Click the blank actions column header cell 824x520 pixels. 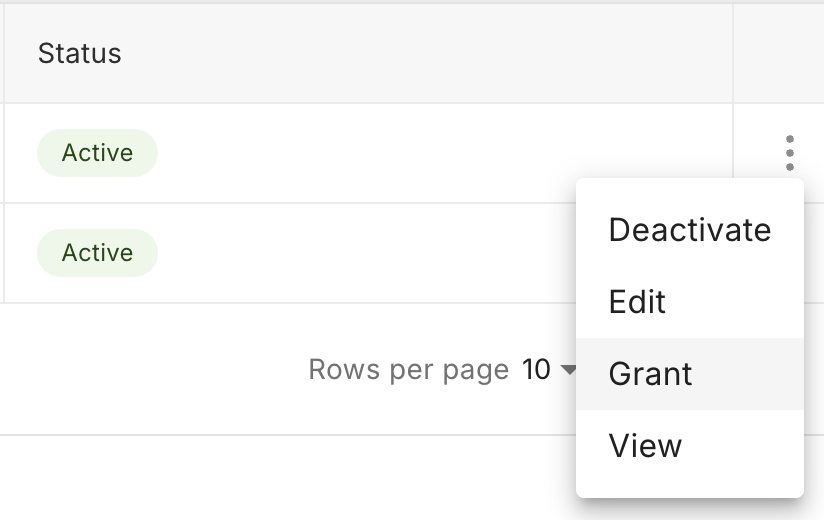click(778, 53)
